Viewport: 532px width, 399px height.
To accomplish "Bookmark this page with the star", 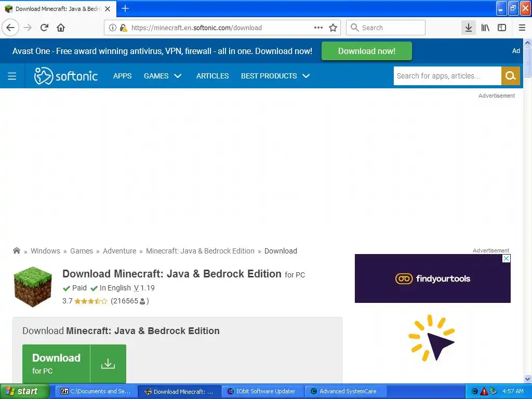I will (333, 28).
